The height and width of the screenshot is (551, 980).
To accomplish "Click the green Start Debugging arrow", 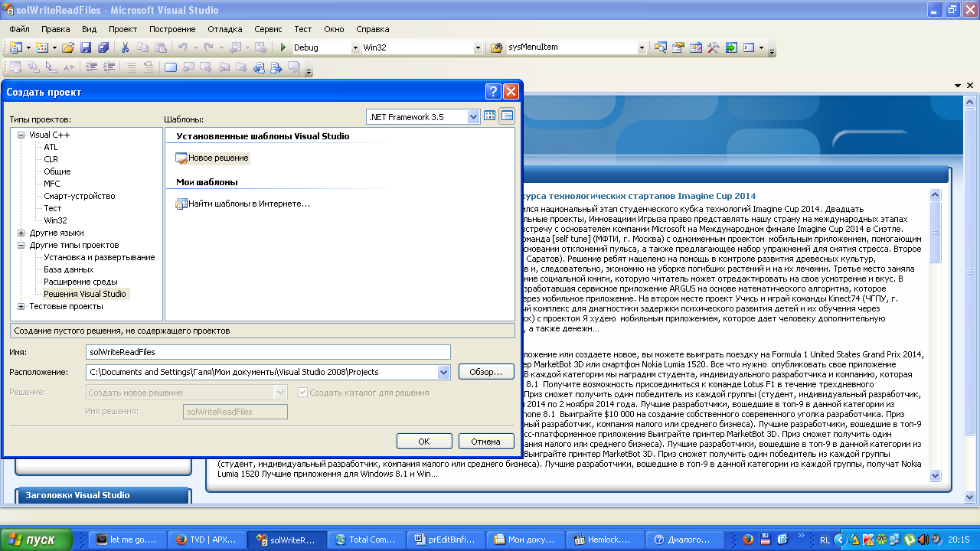I will point(283,47).
